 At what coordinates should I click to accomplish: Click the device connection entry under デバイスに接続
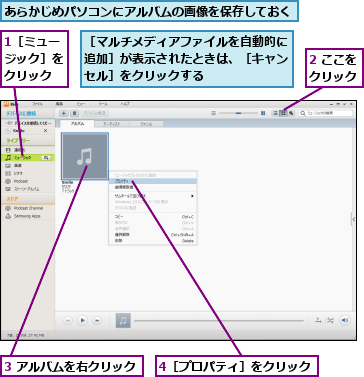pyautogui.click(x=28, y=123)
